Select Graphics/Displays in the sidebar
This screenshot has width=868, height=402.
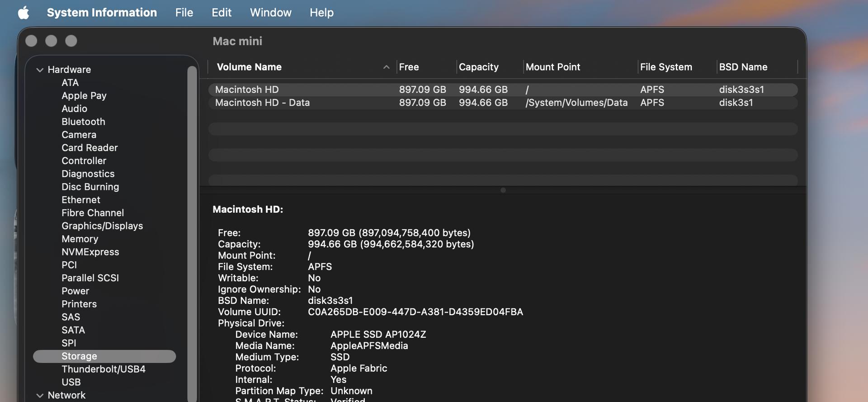pyautogui.click(x=102, y=226)
